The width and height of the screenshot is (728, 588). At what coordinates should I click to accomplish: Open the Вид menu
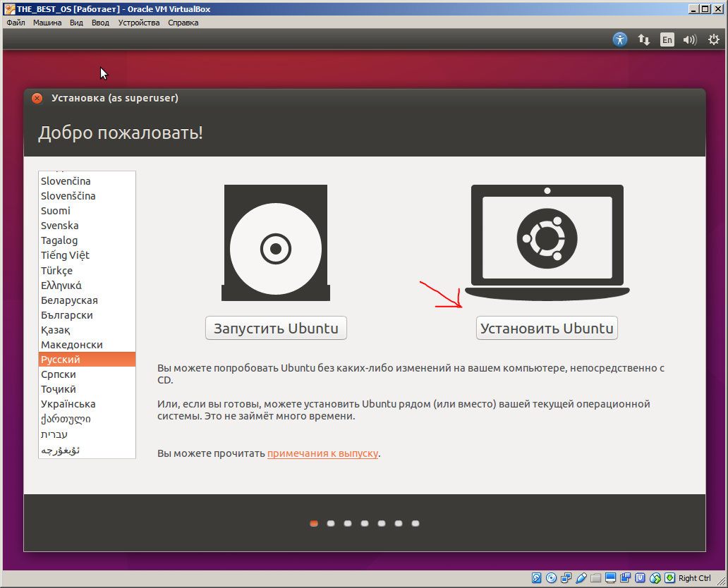point(76,23)
